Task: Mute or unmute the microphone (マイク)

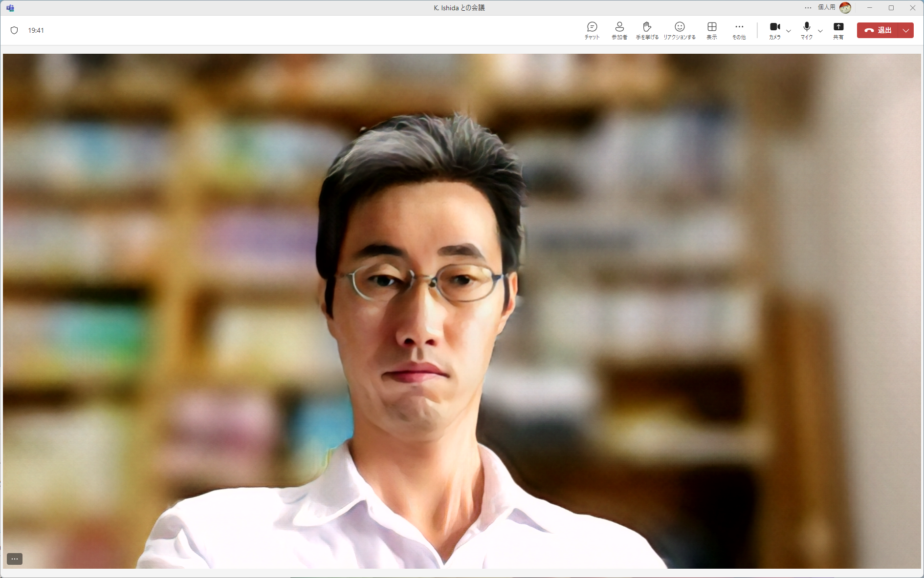Action: tap(807, 30)
